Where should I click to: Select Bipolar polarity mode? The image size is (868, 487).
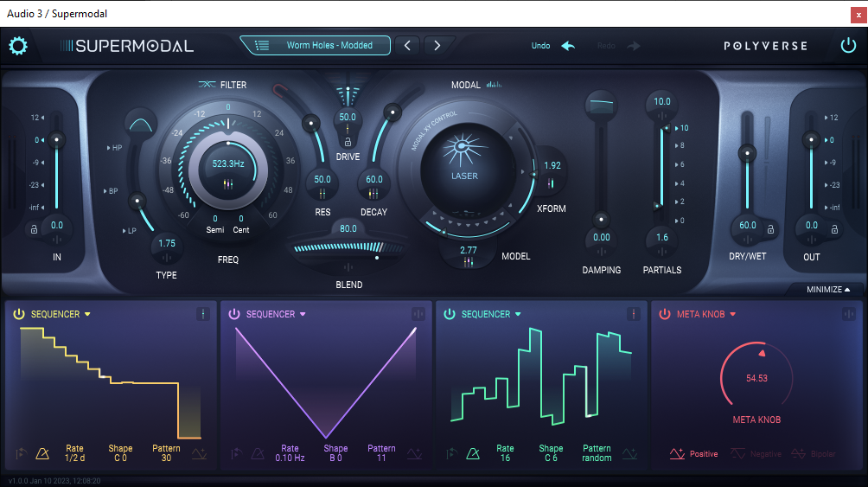[814, 454]
